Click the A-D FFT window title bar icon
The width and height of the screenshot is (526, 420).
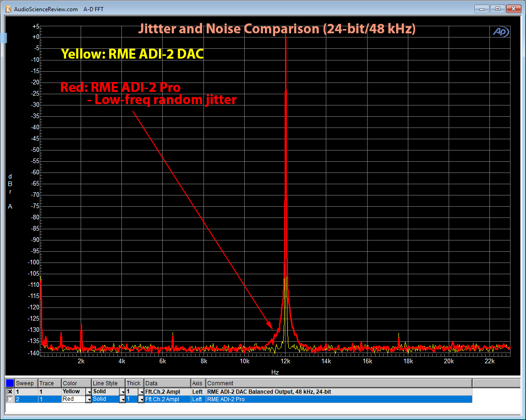8,9
